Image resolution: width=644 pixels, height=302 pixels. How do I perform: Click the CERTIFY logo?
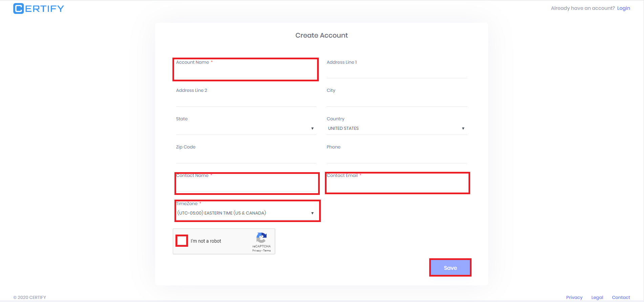point(39,8)
